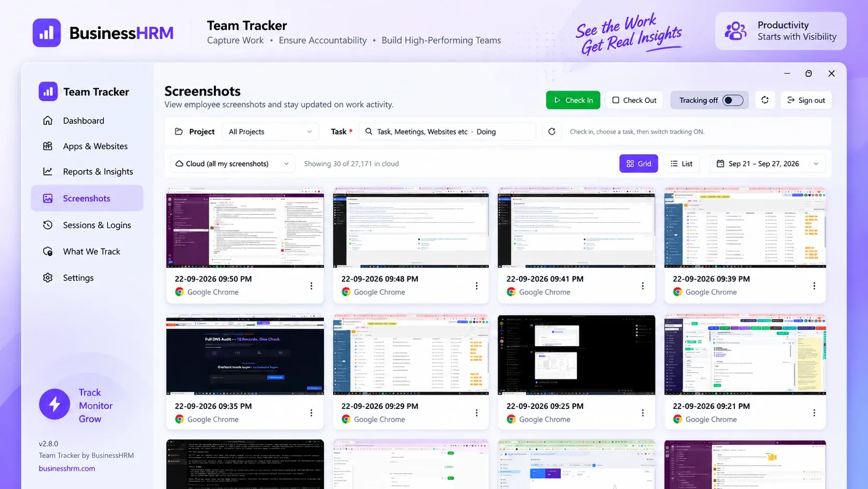This screenshot has width=868, height=489.
Task: Click the folder icon beside the Project label
Action: pyautogui.click(x=179, y=131)
